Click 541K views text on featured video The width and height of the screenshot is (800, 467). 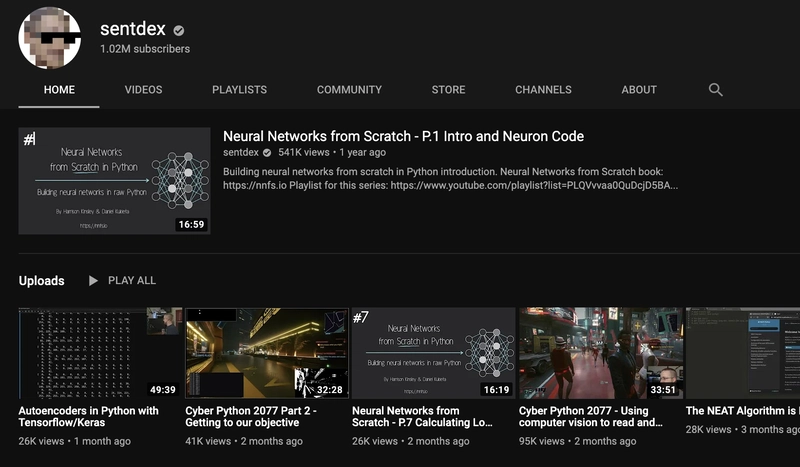click(304, 152)
